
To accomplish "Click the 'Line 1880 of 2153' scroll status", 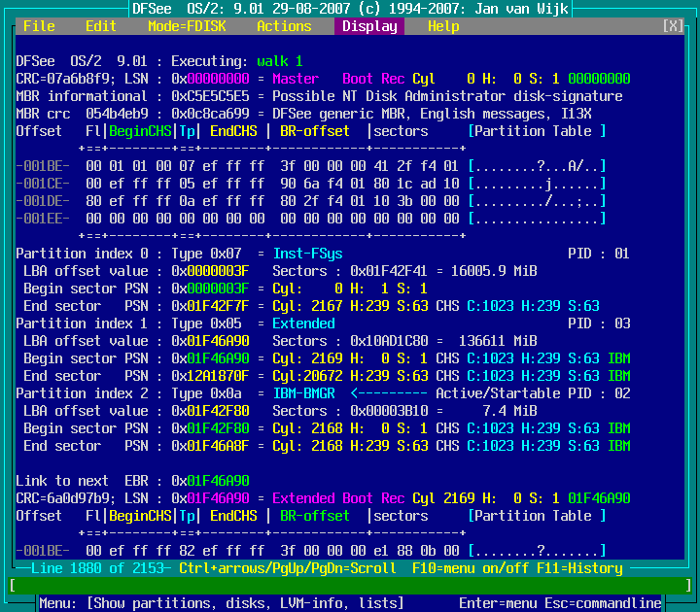I will [97, 568].
